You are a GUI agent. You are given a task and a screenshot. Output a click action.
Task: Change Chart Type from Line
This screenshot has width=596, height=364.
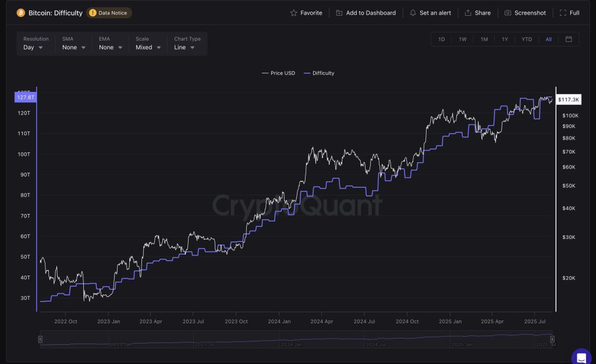click(x=185, y=48)
